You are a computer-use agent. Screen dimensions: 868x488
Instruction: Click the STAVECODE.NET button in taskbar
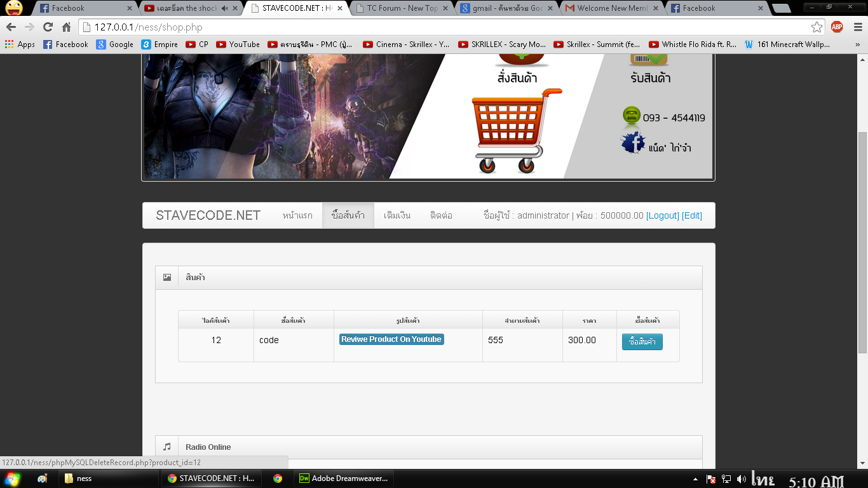211,478
